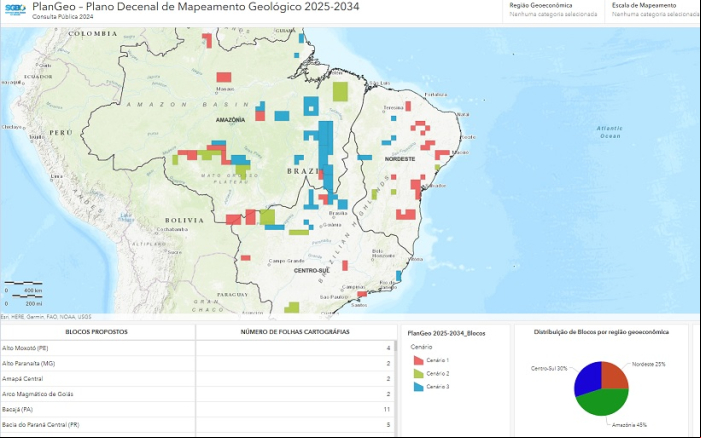Click the blue Centro-Sul pie slice

click(587, 378)
